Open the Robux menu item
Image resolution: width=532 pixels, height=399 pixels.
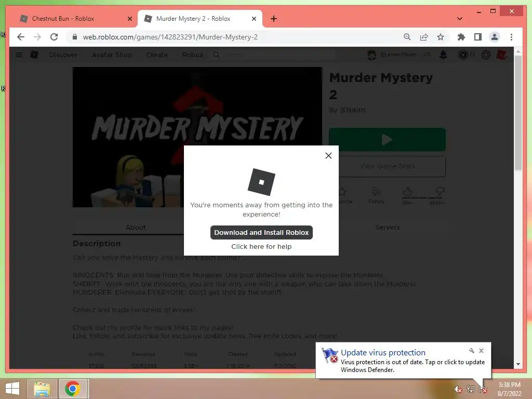point(192,55)
